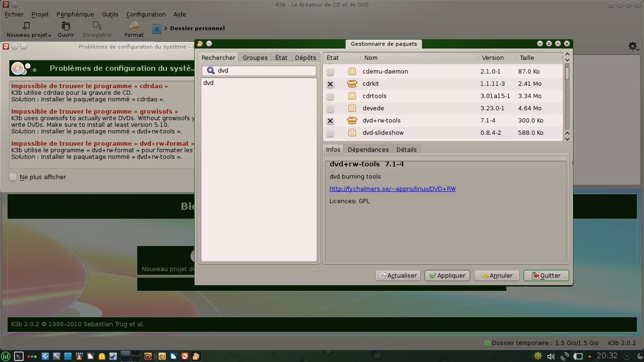Click the cdrtools package icon
This screenshot has width=644, height=362.
point(352,96)
